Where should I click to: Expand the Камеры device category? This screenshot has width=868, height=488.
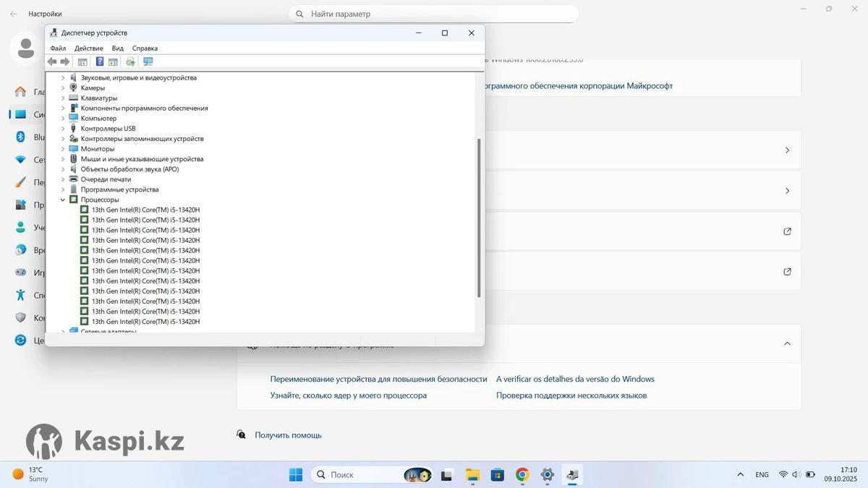[x=63, y=88]
